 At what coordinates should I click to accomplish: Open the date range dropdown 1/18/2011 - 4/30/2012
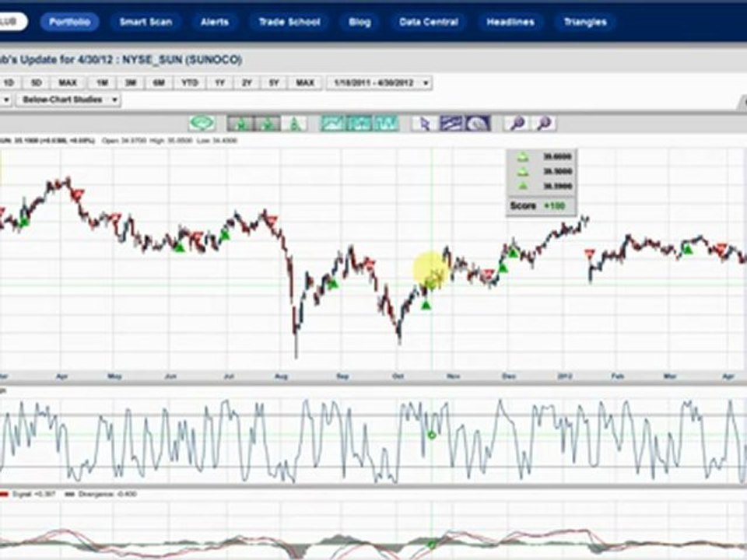379,83
